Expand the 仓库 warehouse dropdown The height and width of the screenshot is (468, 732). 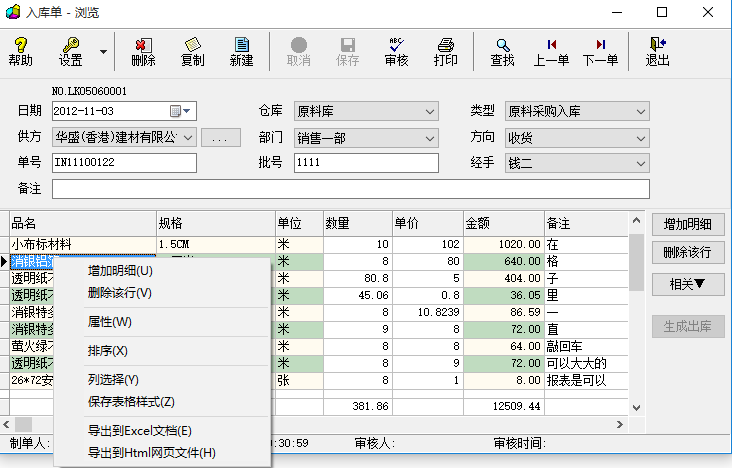click(x=430, y=111)
